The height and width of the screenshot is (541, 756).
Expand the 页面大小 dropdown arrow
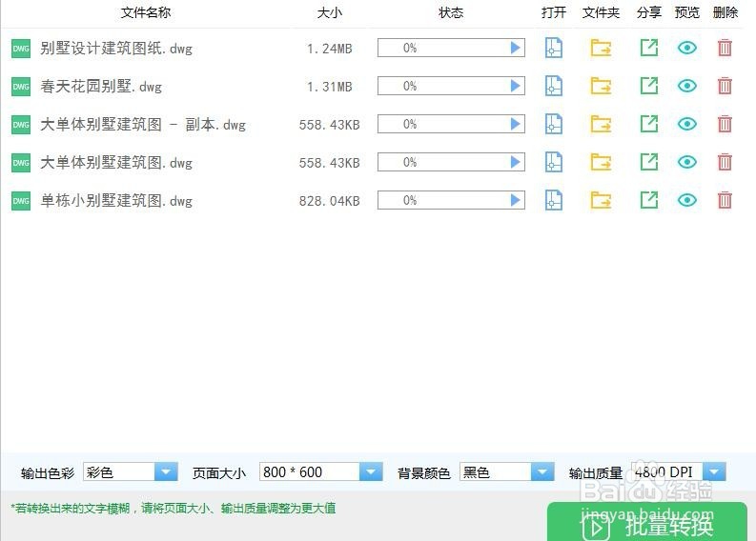371,471
